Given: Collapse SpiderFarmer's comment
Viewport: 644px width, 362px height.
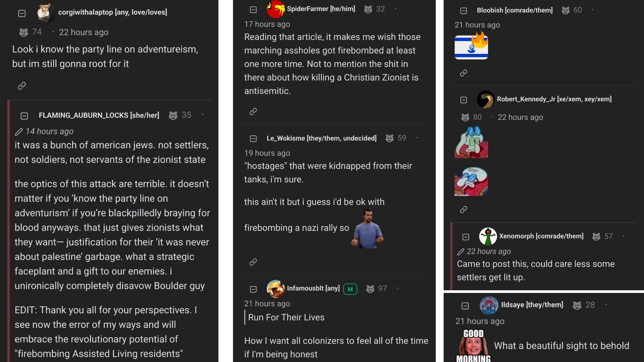Looking at the screenshot, I should [253, 10].
